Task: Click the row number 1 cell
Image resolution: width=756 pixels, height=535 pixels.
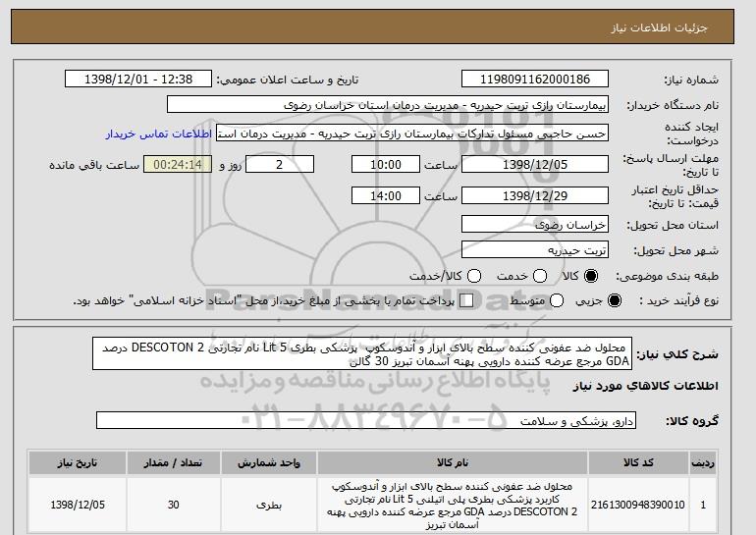Action: pyautogui.click(x=703, y=505)
